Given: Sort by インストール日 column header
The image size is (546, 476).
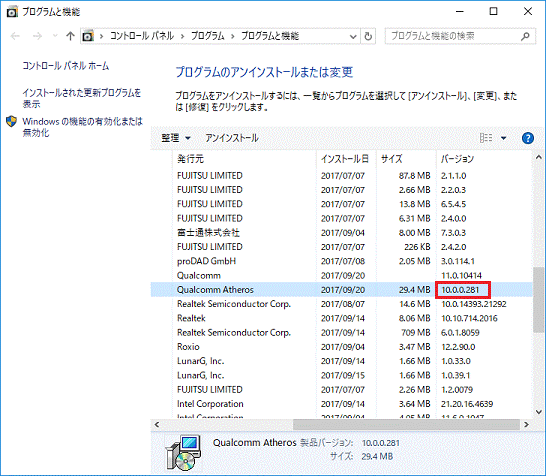Looking at the screenshot, I should pos(346,159).
